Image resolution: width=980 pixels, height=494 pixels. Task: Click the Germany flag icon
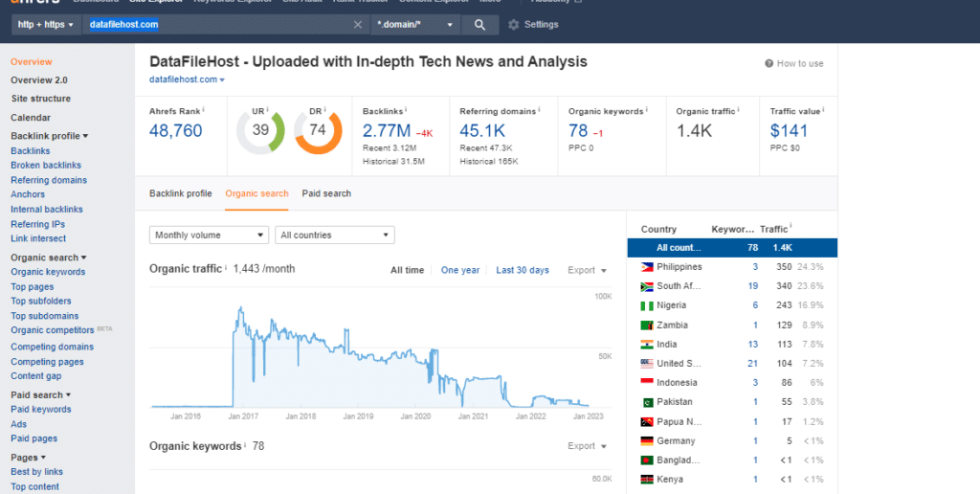(647, 440)
